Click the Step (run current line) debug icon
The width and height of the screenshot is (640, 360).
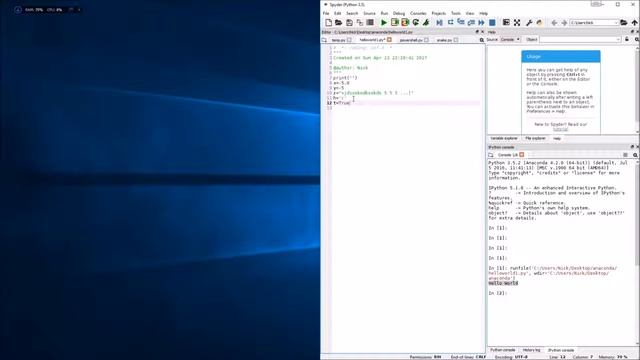tap(450, 23)
